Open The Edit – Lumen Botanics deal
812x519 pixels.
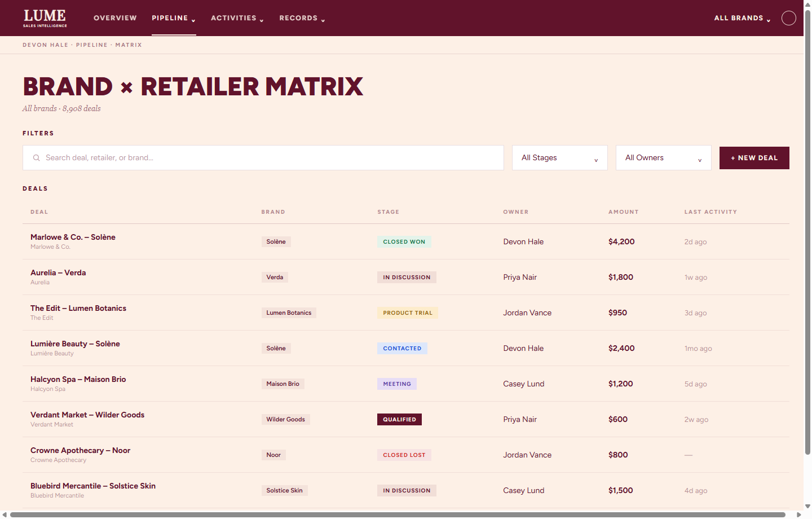[78, 309]
